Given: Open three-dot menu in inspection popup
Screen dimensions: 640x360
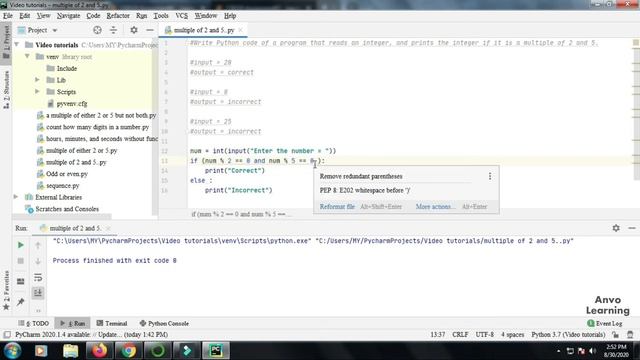Looking at the screenshot, I should (490, 176).
